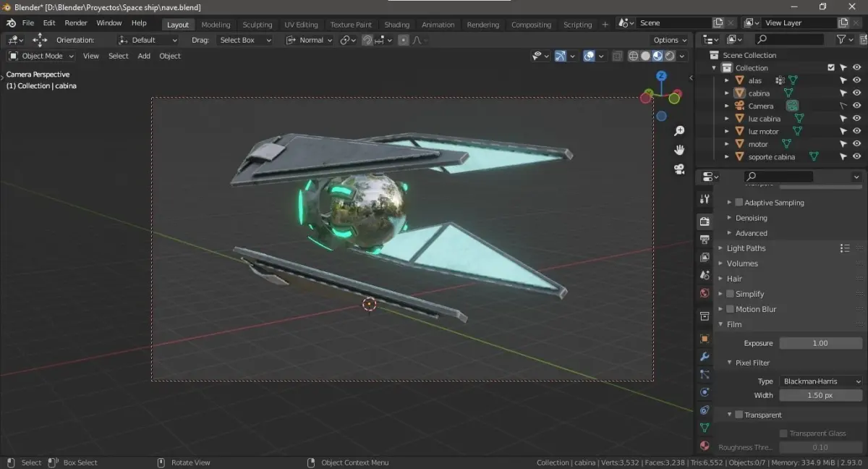Viewport: 868px width, 469px height.
Task: Open the Select Box drag dropdown
Action: point(244,40)
